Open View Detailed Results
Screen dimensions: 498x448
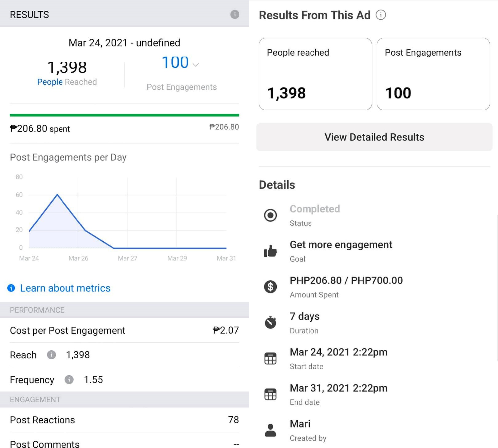[374, 137]
